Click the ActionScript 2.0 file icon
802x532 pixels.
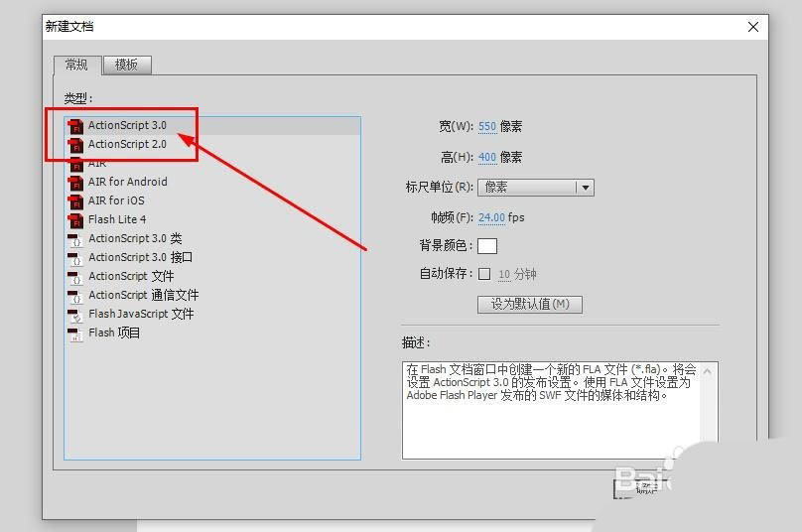pyautogui.click(x=75, y=145)
